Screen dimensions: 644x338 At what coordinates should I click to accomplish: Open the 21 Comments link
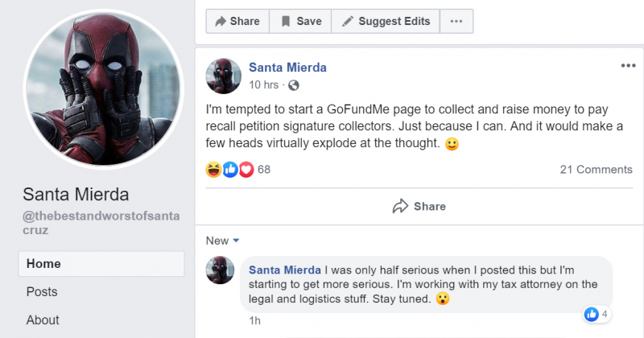pos(596,170)
